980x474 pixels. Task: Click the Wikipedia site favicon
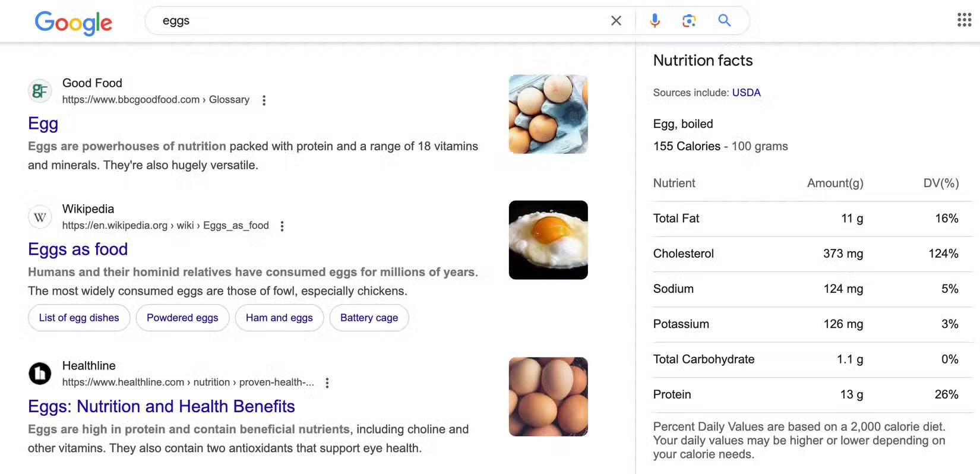click(40, 217)
